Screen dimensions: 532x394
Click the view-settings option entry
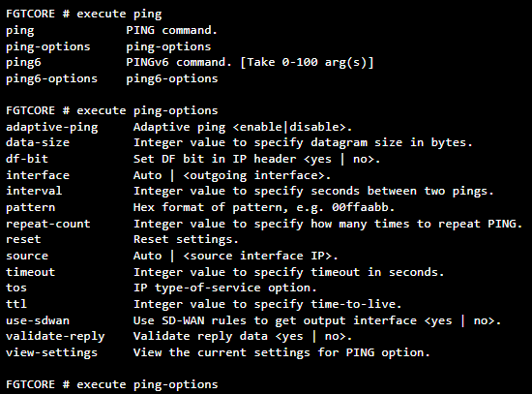[x=51, y=352]
